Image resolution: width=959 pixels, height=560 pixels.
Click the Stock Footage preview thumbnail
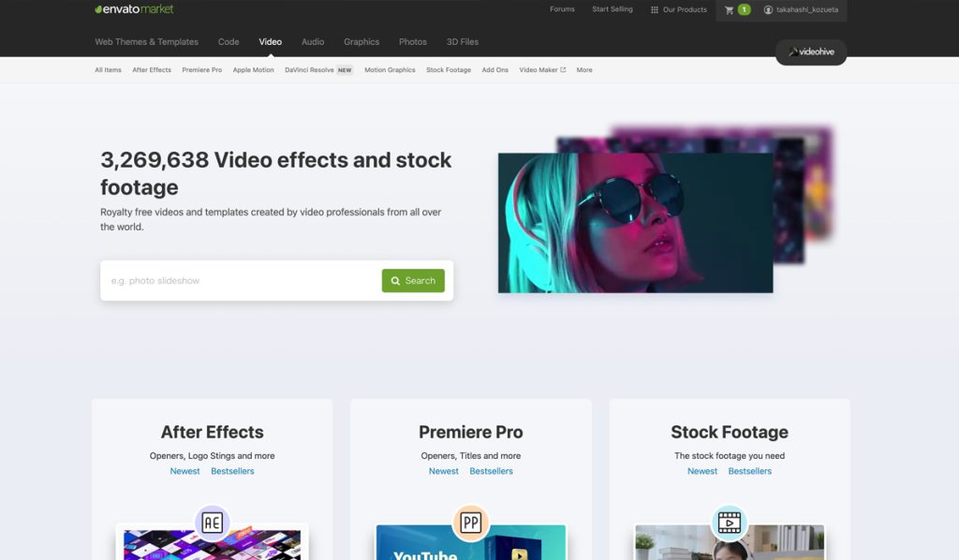click(730, 544)
